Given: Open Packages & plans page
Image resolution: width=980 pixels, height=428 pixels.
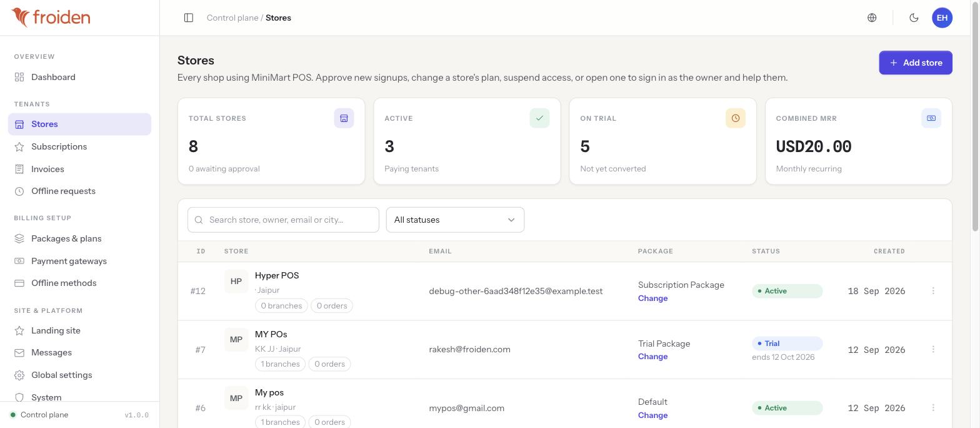Looking at the screenshot, I should pos(79,238).
